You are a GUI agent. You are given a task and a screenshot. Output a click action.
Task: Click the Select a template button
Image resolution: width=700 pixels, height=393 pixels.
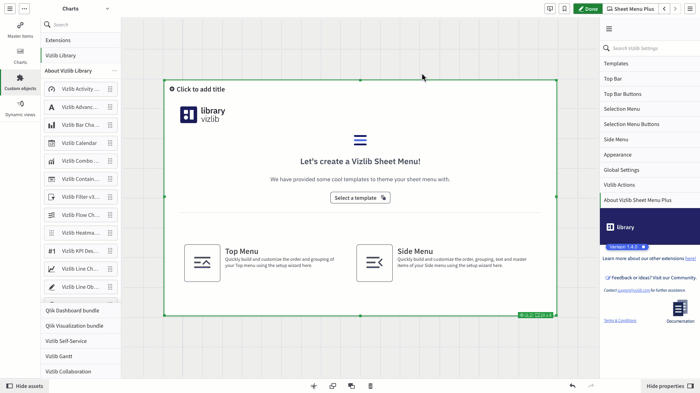[x=360, y=198]
